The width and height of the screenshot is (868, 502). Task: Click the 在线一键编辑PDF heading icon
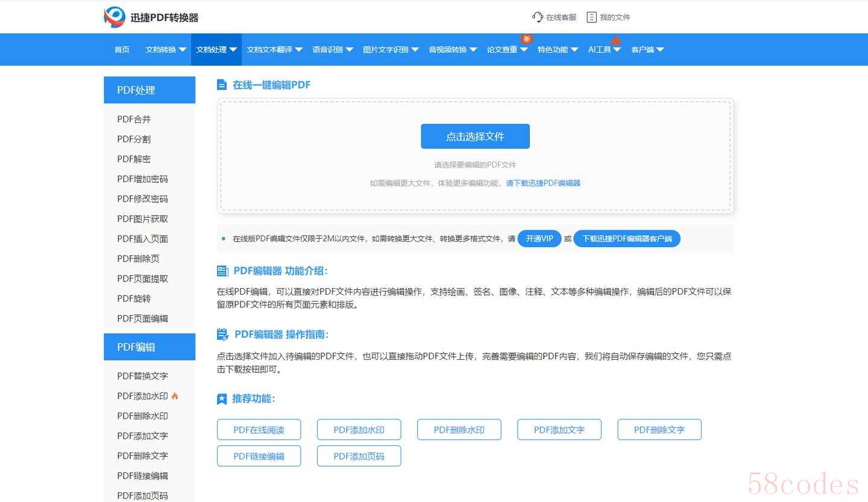[222, 85]
